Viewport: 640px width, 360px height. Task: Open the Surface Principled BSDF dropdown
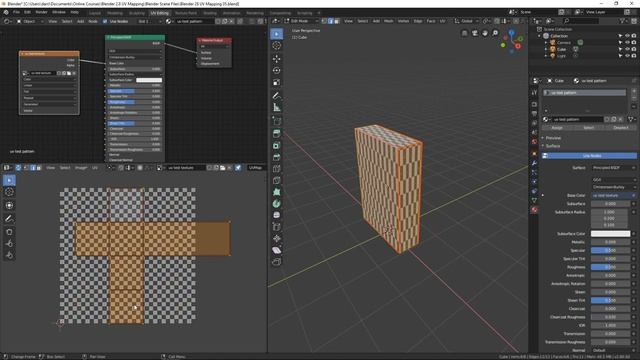(613, 168)
